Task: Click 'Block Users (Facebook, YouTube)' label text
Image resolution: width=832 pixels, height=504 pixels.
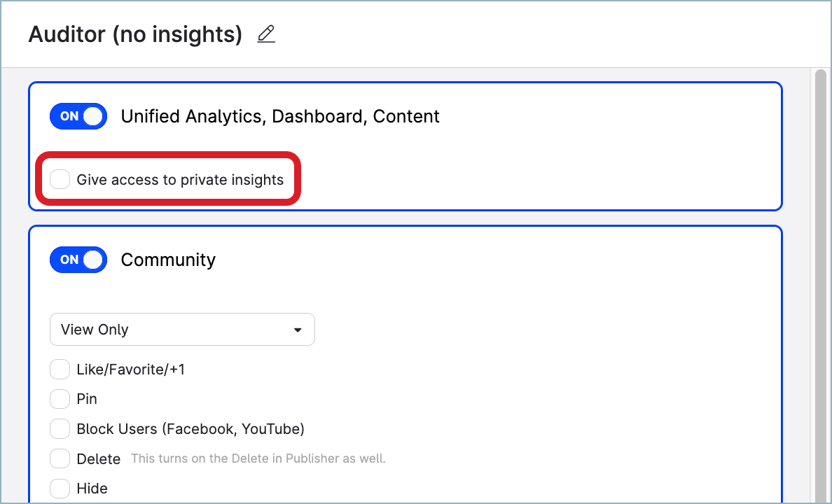Action: point(190,428)
